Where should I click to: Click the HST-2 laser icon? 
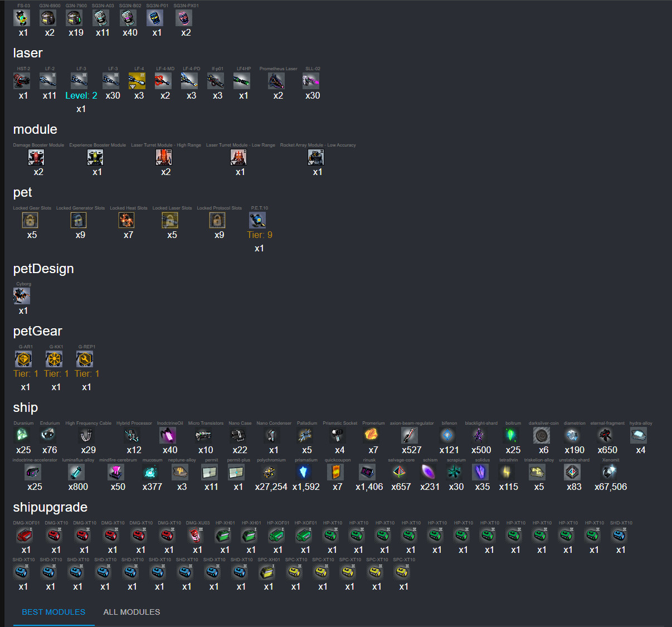(22, 81)
